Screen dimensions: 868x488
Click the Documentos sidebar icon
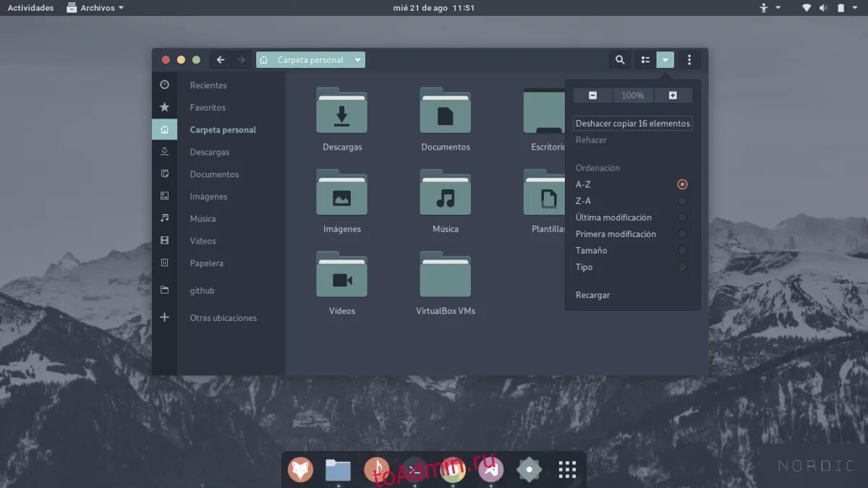[x=164, y=174]
